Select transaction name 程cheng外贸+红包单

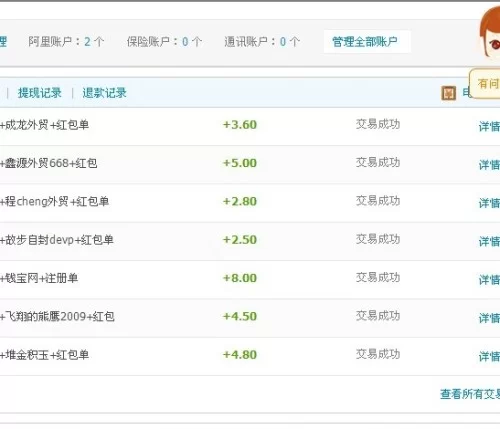(x=54, y=202)
